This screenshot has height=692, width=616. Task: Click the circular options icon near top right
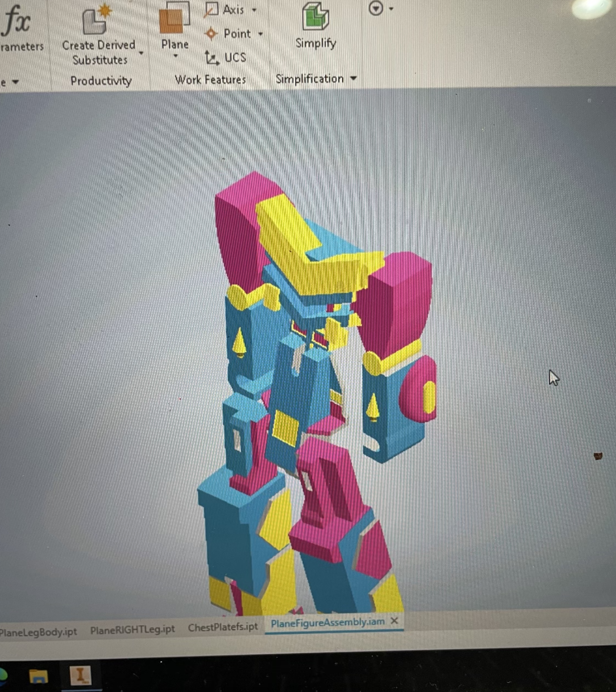click(x=375, y=8)
